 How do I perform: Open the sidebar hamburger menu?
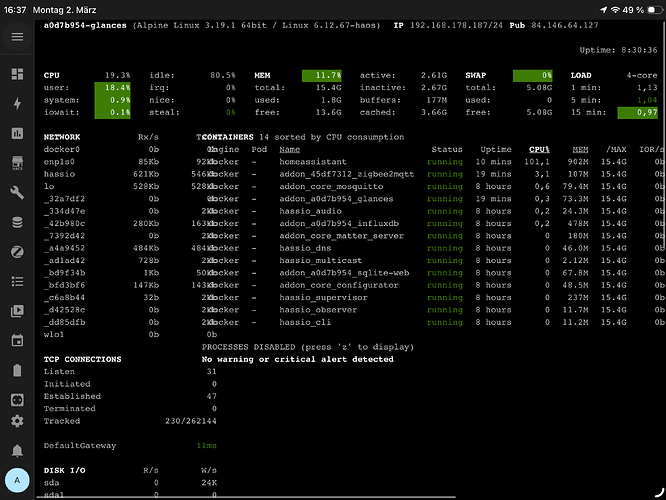click(17, 37)
